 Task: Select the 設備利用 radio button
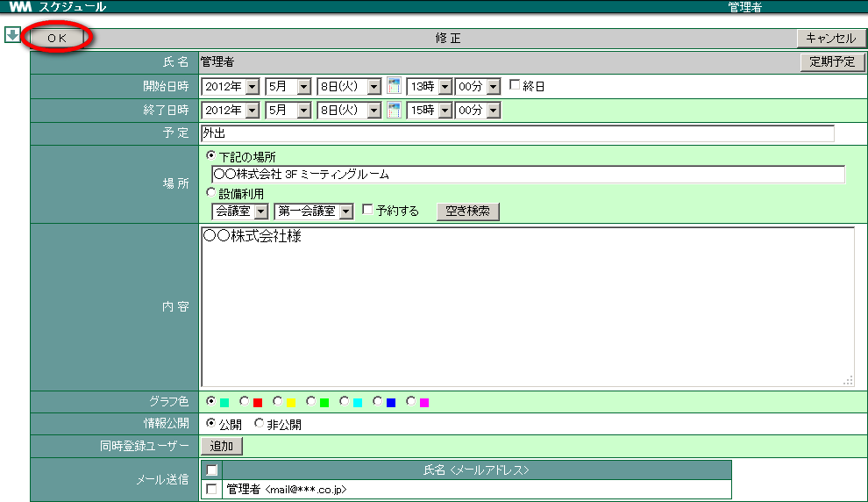(x=211, y=192)
